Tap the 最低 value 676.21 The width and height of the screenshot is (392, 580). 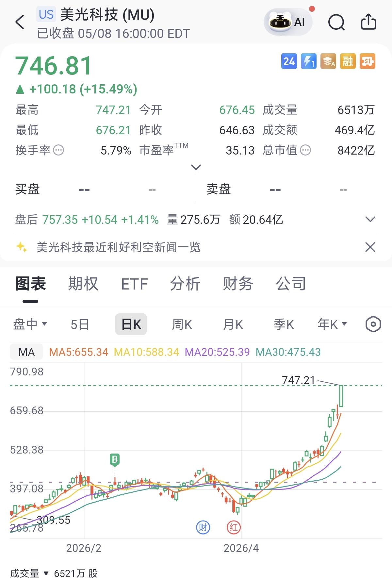[113, 130]
